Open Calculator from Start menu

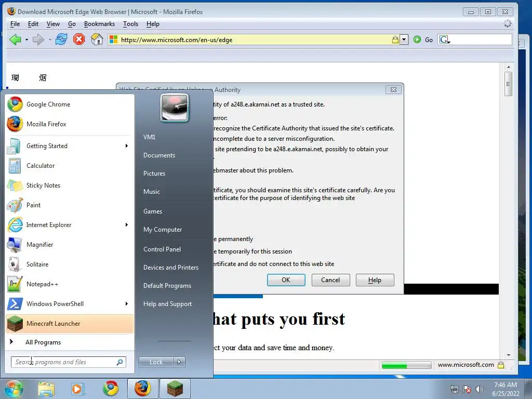coord(70,166)
